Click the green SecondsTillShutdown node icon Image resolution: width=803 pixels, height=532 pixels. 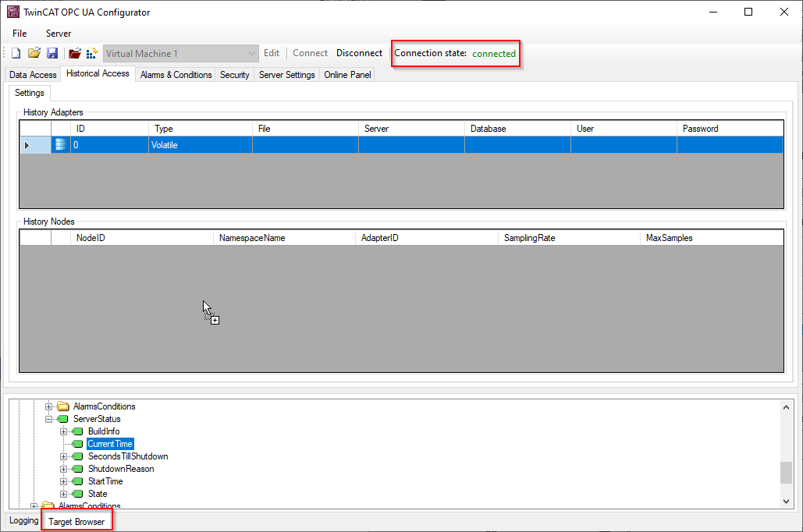(78, 457)
